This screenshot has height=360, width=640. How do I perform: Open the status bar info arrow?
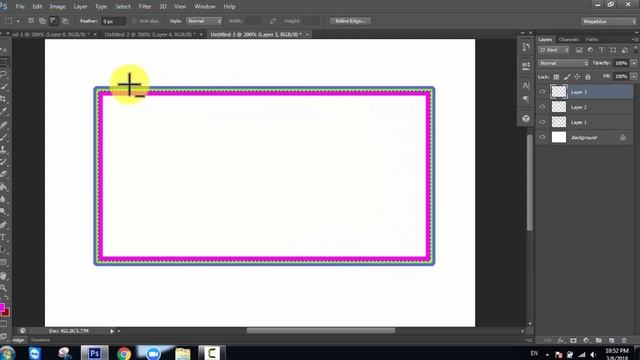coord(111,331)
